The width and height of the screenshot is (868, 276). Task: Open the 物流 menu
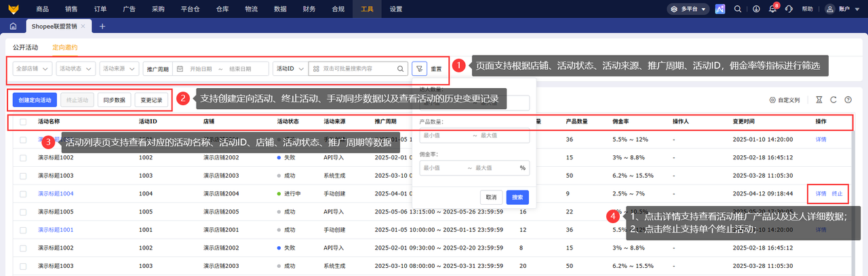click(x=251, y=9)
